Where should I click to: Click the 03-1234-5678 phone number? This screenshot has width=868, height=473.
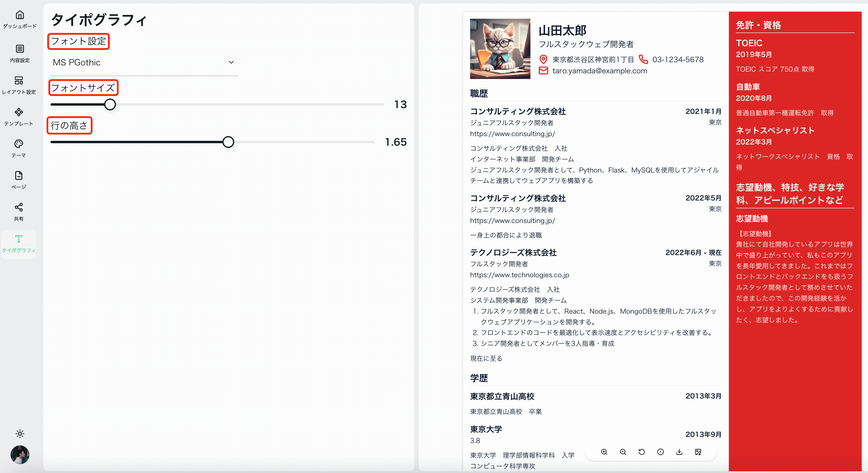[x=678, y=60]
